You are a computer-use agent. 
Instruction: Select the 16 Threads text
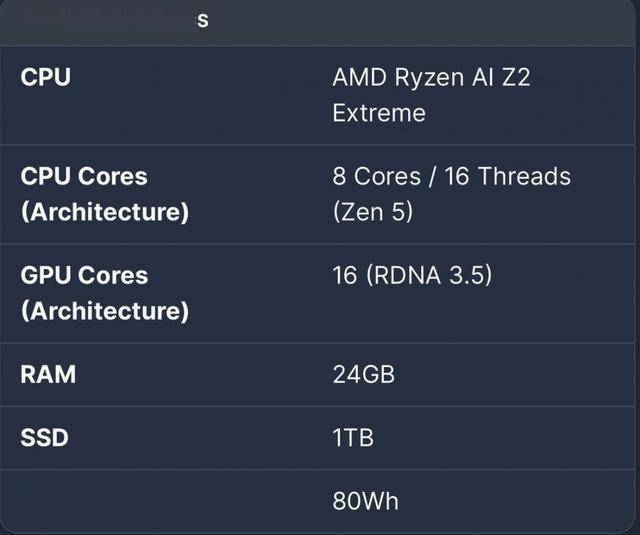coord(507,176)
